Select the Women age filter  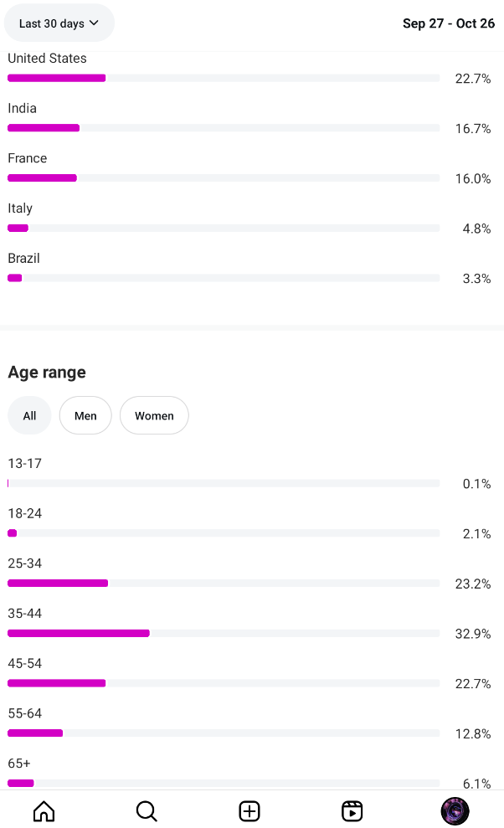(x=154, y=415)
